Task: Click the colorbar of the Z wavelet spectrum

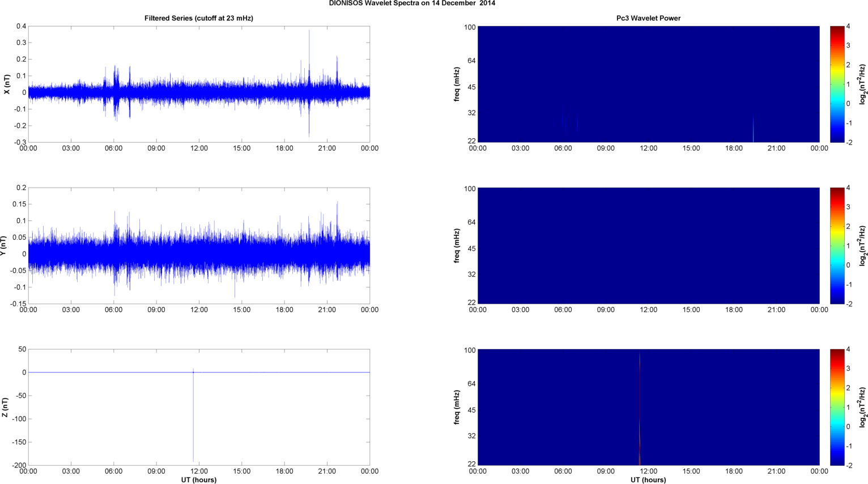Action: pos(837,407)
